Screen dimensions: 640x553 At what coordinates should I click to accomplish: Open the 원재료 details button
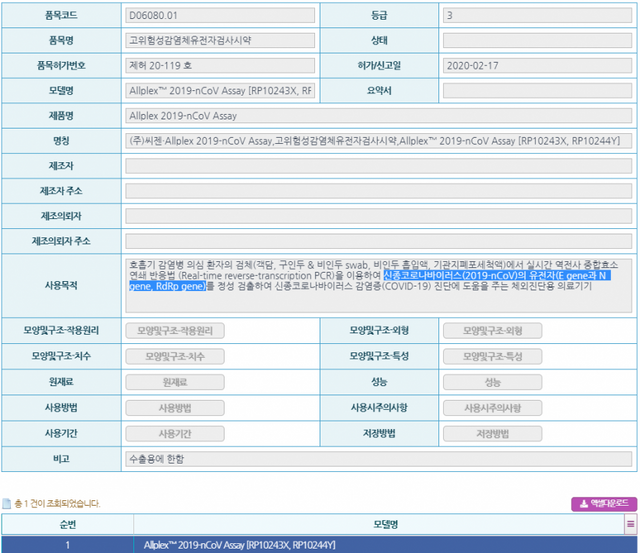(174, 382)
